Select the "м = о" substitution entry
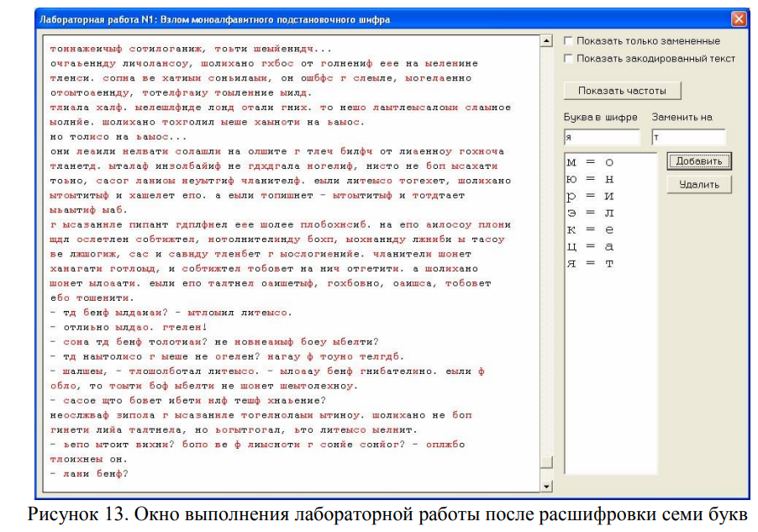The image size is (758, 532). coord(591,162)
